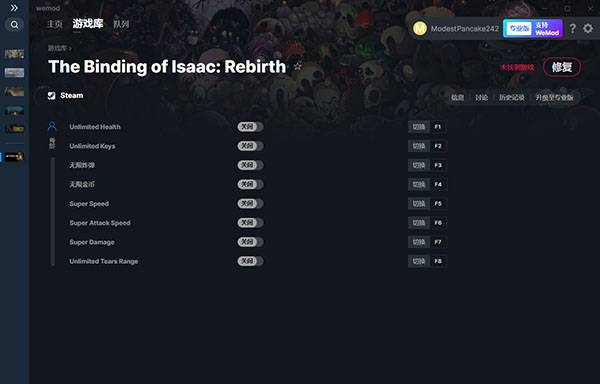
Task: Click the 修复 button
Action: (562, 67)
